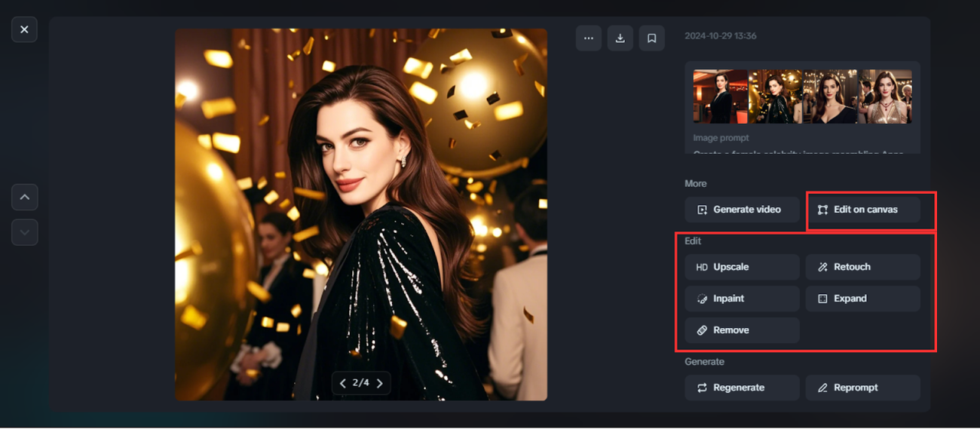Open Edit on canvas

pos(863,209)
